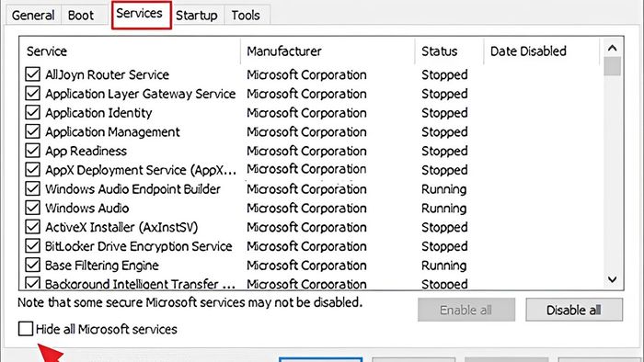Select the App Readiness row name
The image size is (644, 362).
pyautogui.click(x=86, y=151)
